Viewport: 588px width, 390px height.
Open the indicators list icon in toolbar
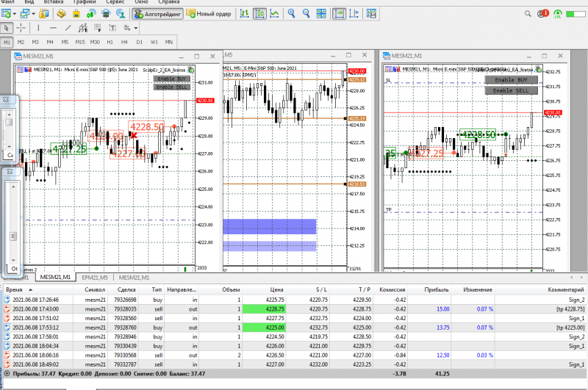[x=371, y=14]
